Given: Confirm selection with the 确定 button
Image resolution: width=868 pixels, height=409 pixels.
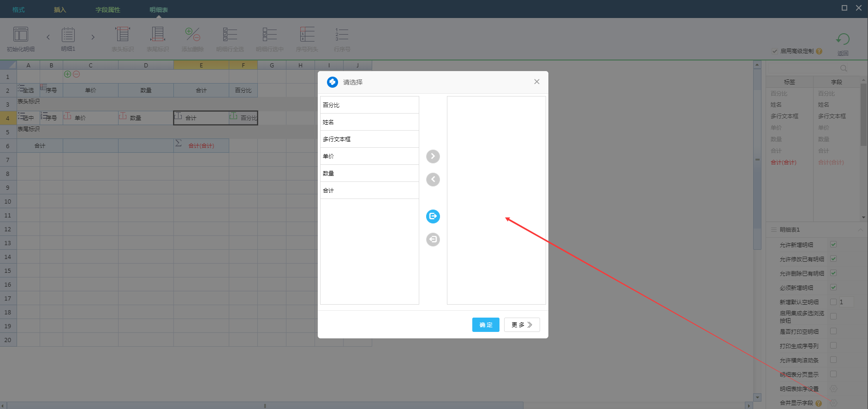Looking at the screenshot, I should (486, 325).
